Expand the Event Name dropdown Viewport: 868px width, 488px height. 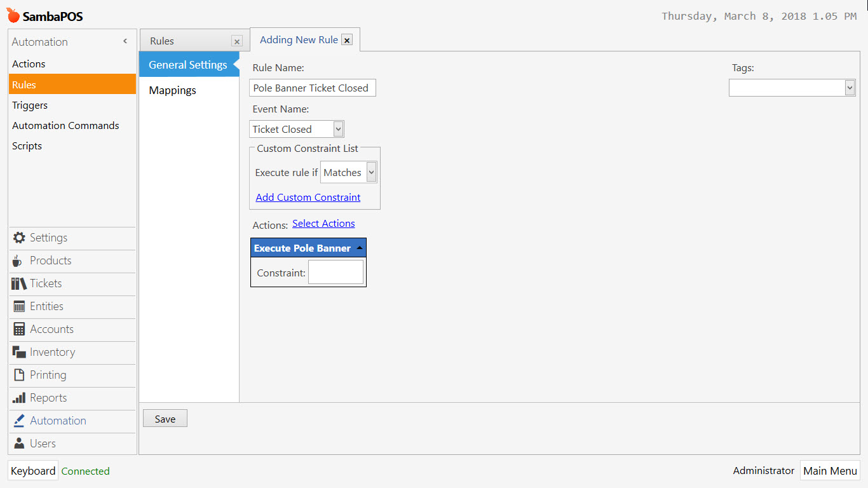click(x=338, y=129)
